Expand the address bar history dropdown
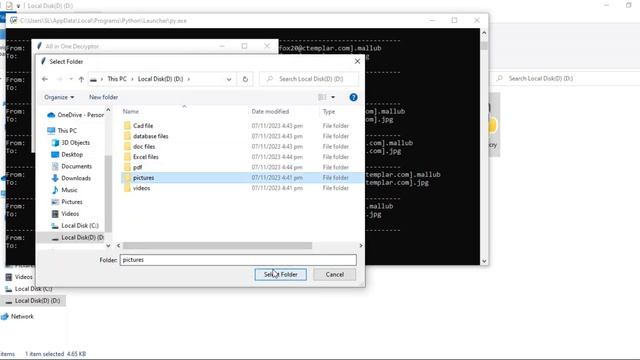 [229, 79]
